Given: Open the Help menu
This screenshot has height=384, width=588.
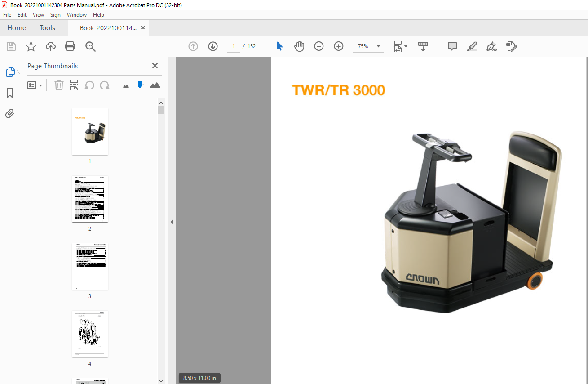Looking at the screenshot, I should pos(98,15).
